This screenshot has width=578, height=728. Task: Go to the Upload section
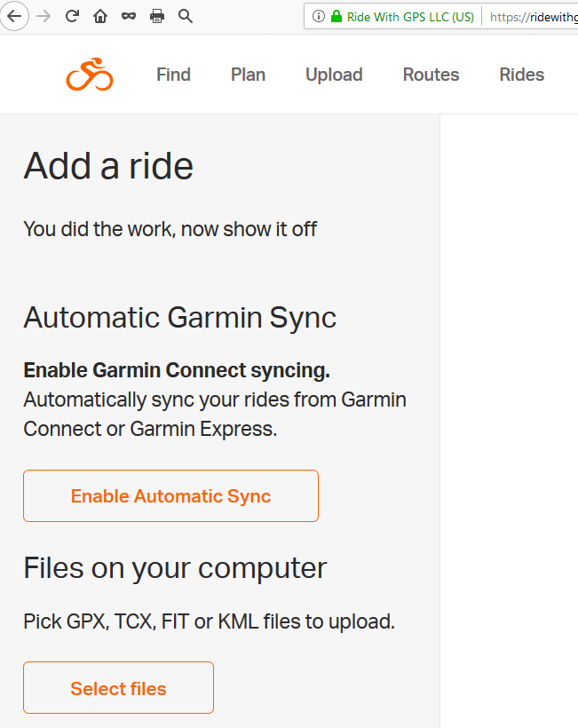pyautogui.click(x=334, y=75)
